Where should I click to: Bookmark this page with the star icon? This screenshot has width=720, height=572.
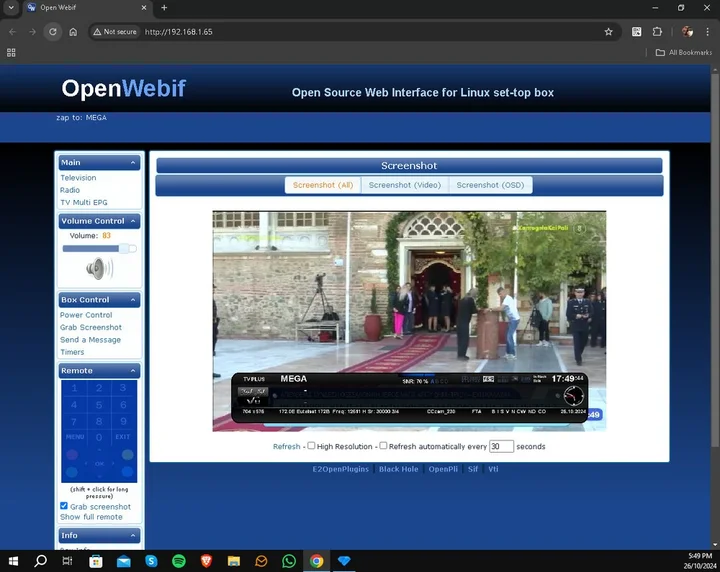(x=609, y=31)
